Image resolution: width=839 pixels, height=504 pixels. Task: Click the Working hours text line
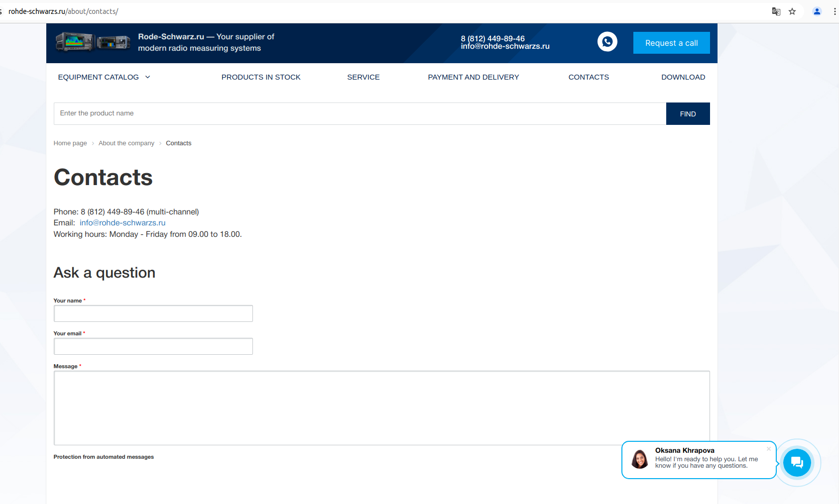(x=147, y=234)
